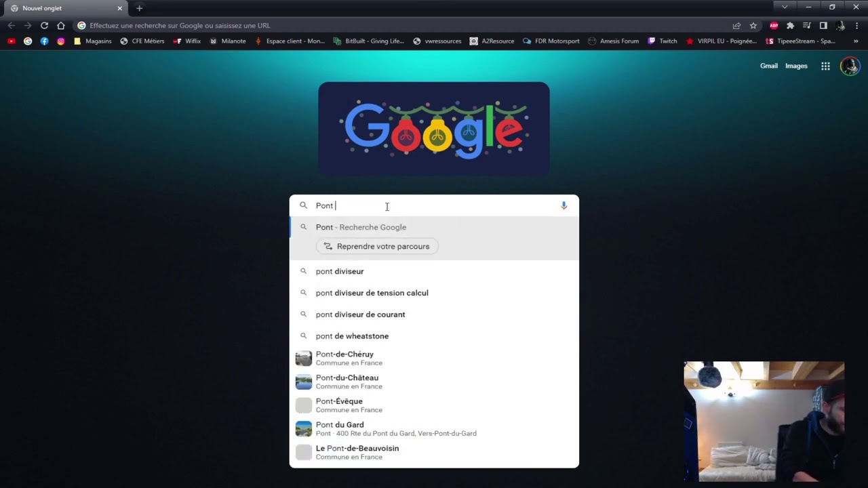This screenshot has width=868, height=488.
Task: Click the magnifier icon in the search box
Action: [303, 205]
